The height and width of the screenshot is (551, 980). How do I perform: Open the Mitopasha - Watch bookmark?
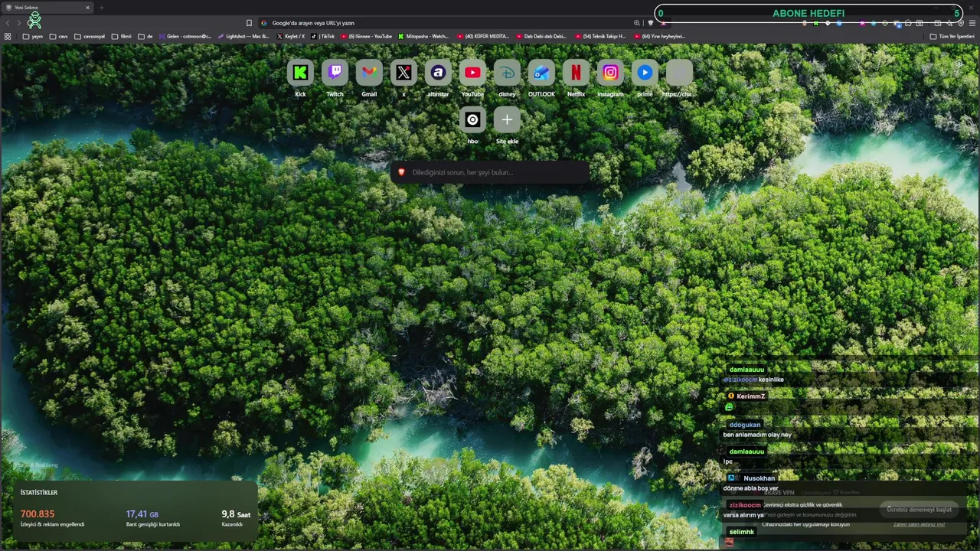point(424,36)
